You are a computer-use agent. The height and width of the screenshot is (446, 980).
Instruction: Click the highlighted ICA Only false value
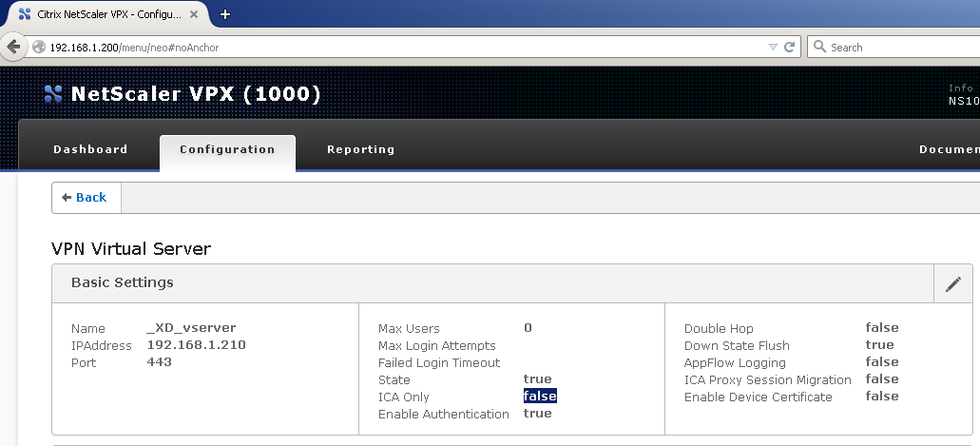(540, 396)
